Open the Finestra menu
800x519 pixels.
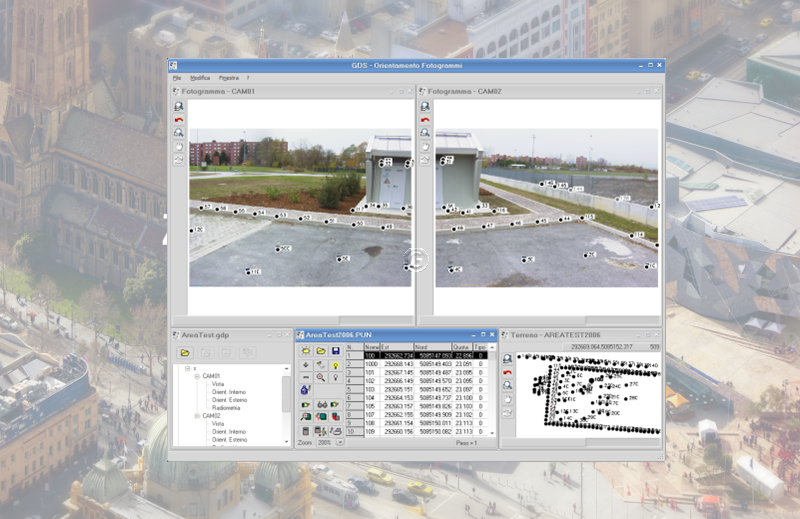pyautogui.click(x=228, y=77)
